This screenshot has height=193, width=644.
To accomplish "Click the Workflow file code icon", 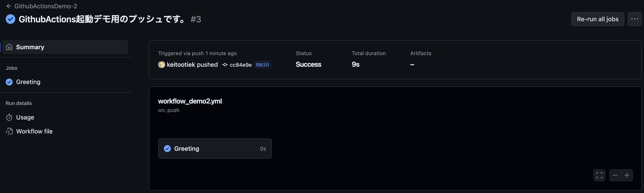I will pyautogui.click(x=9, y=131).
